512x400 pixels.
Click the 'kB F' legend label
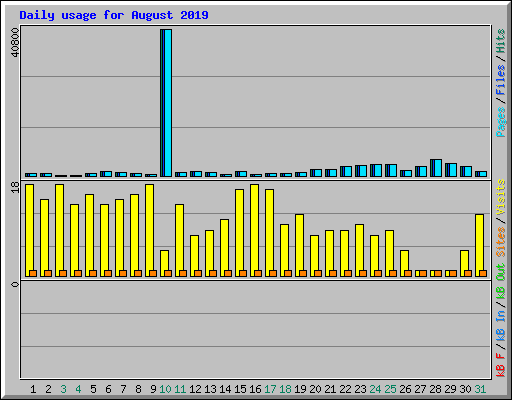(x=501, y=365)
